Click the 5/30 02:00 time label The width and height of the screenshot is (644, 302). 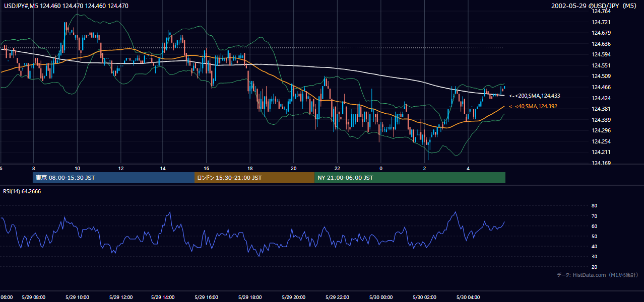(x=424, y=297)
